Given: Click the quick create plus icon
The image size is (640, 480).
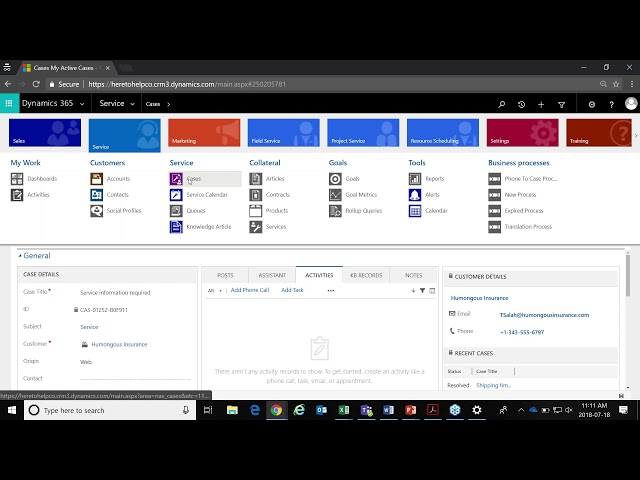Looking at the screenshot, I should click(x=541, y=104).
